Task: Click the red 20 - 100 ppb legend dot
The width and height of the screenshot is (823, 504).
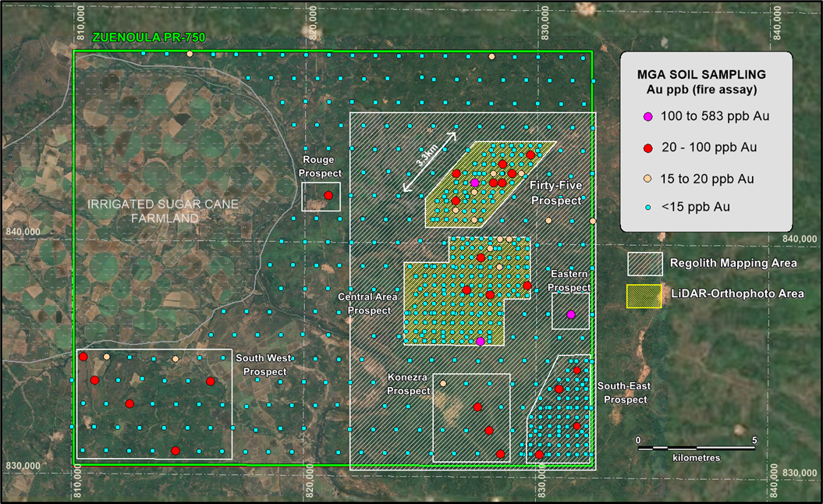Action: point(647,147)
